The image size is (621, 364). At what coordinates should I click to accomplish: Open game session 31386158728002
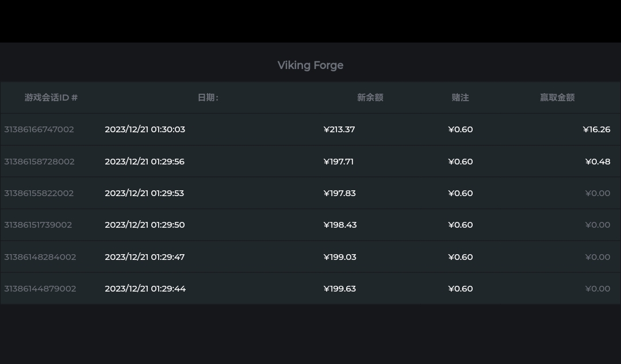click(39, 162)
